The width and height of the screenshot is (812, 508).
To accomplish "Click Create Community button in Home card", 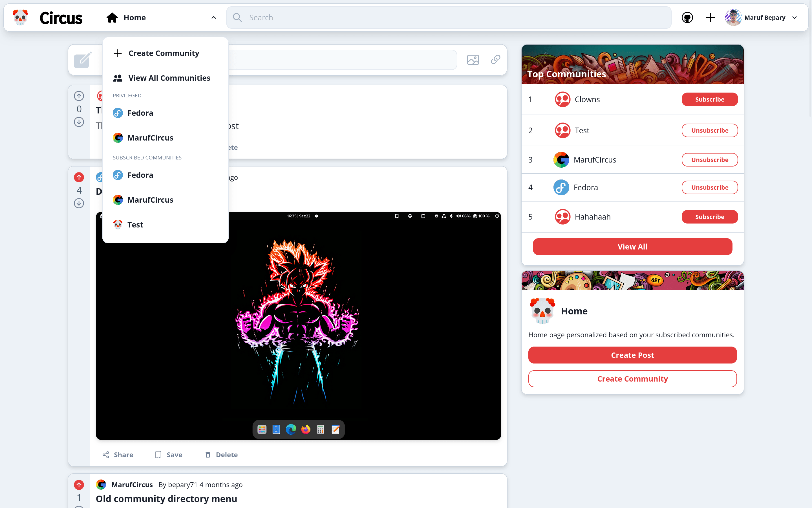I will 632,379.
